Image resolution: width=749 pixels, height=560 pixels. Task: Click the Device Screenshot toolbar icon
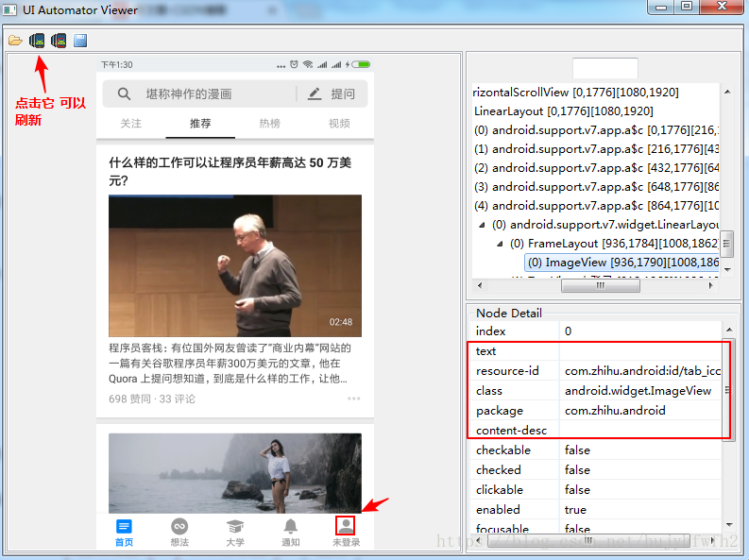37,41
